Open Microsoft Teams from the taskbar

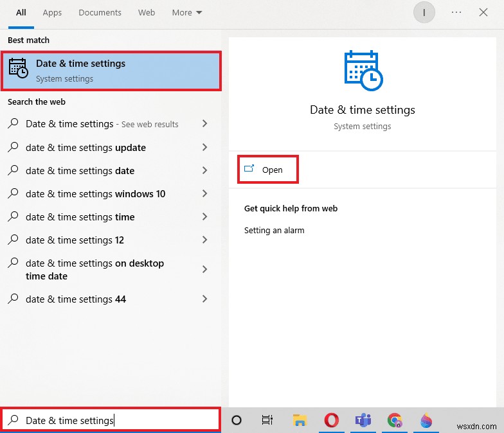coord(363,420)
